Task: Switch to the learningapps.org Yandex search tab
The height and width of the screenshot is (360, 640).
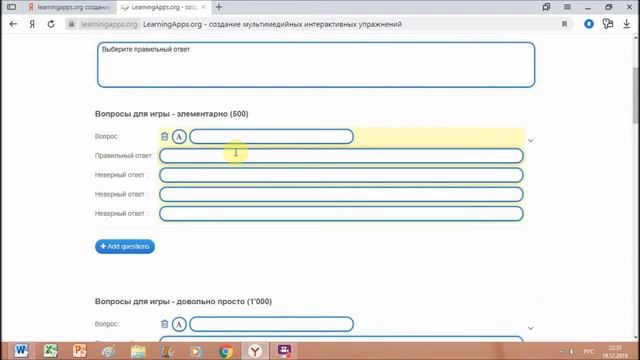Action: tap(69, 7)
